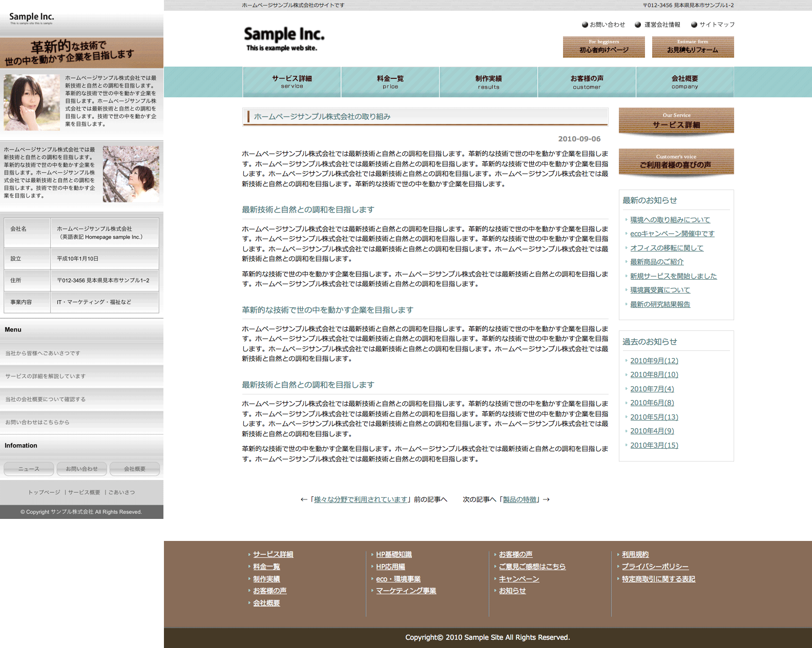Open the 初心者向けページ banner button
Viewport: 812px width, 648px height.
tap(603, 47)
